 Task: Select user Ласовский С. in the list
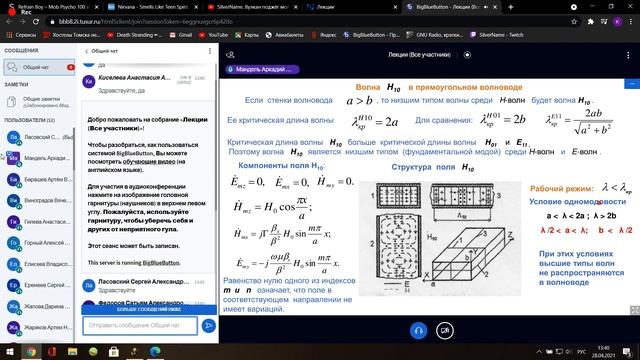39,137
